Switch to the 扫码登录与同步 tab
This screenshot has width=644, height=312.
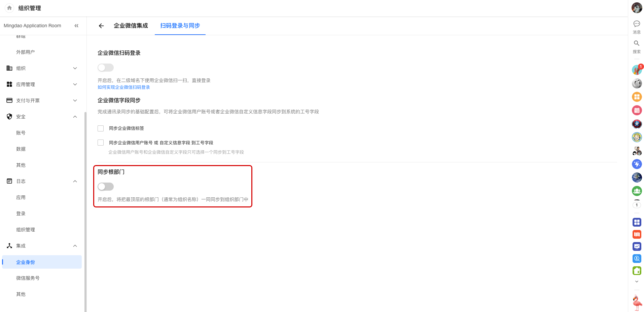[180, 26]
